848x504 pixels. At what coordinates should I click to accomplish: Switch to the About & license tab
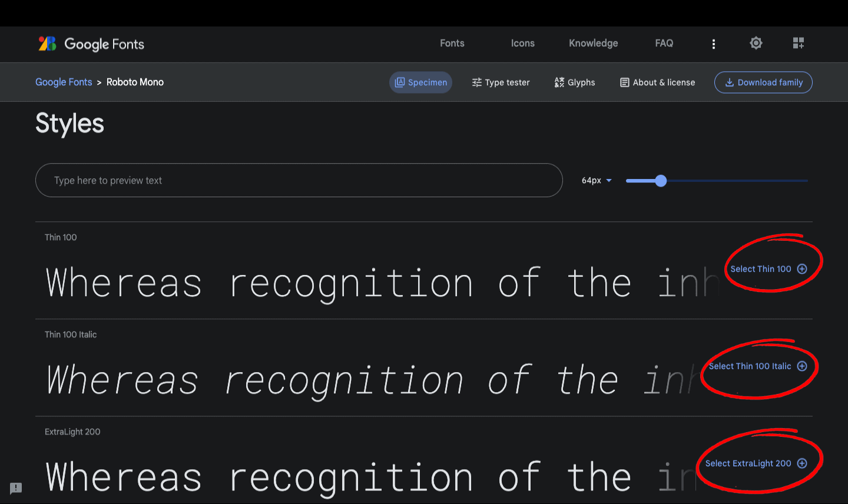(658, 82)
